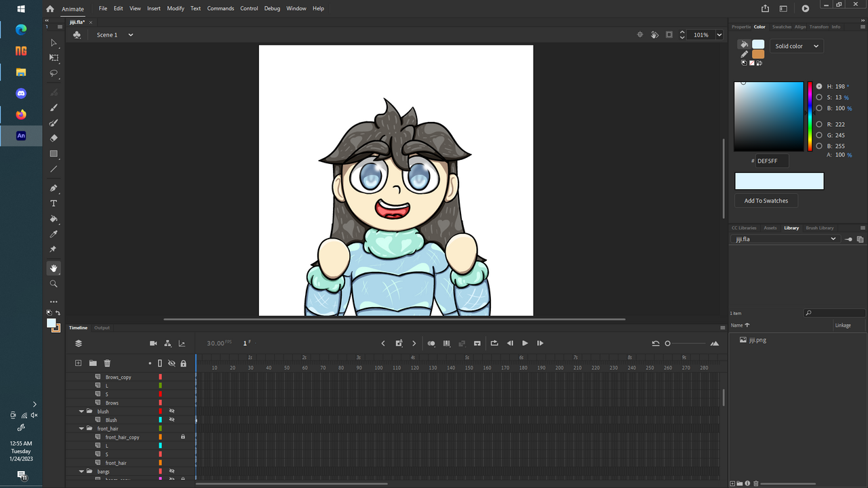This screenshot has width=868, height=488.
Task: Open the Library panel options menu
Action: (x=863, y=228)
